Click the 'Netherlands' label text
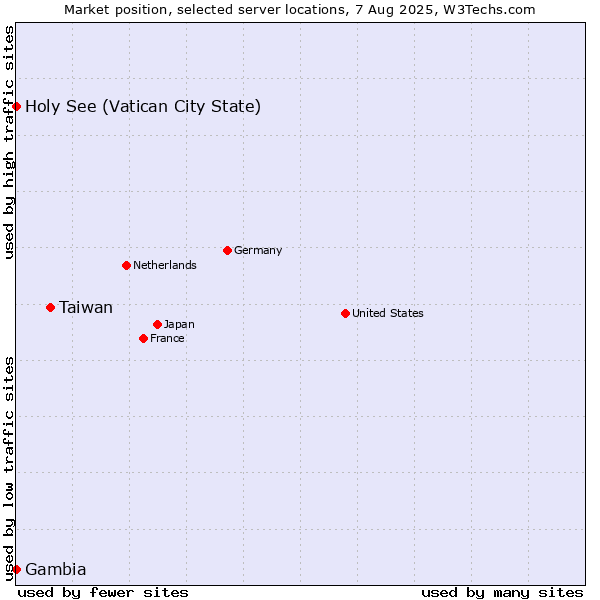The height and width of the screenshot is (600, 600). (165, 265)
